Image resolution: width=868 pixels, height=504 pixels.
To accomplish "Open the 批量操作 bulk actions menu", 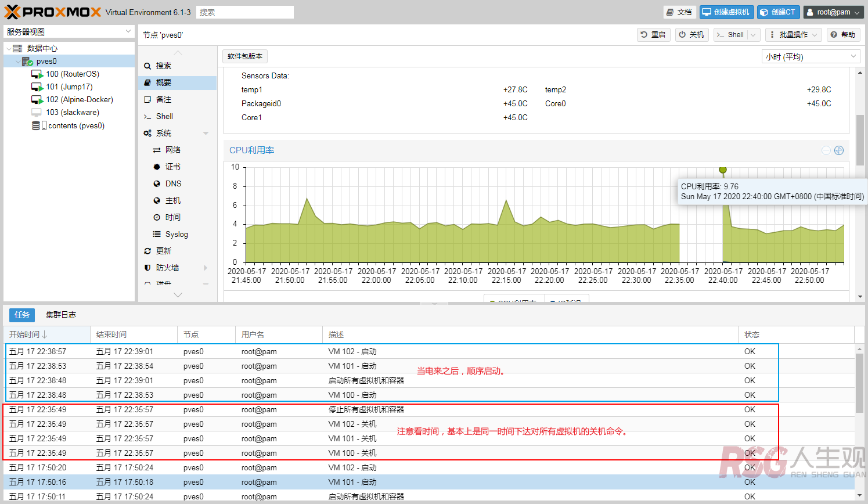I will [x=793, y=35].
